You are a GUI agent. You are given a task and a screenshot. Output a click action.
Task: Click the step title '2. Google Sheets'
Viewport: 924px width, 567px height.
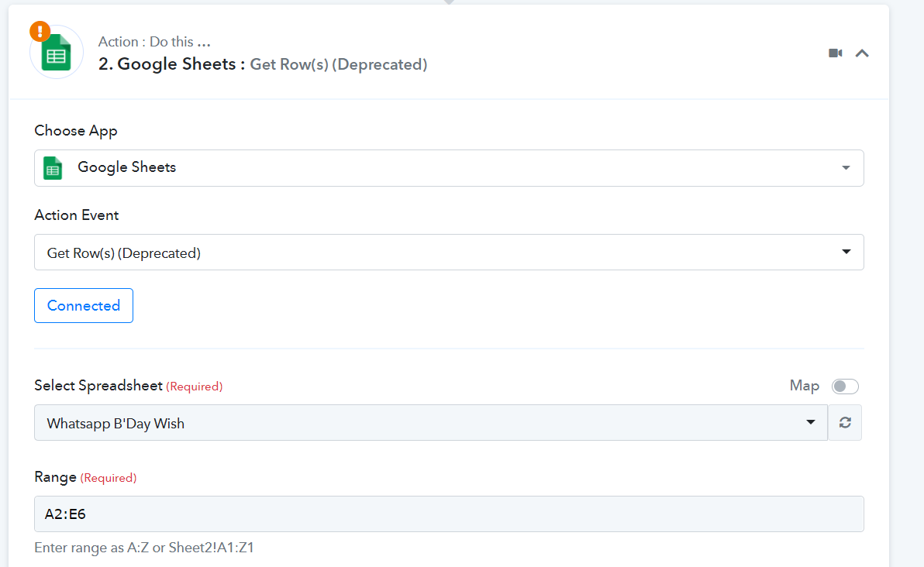[x=171, y=64]
